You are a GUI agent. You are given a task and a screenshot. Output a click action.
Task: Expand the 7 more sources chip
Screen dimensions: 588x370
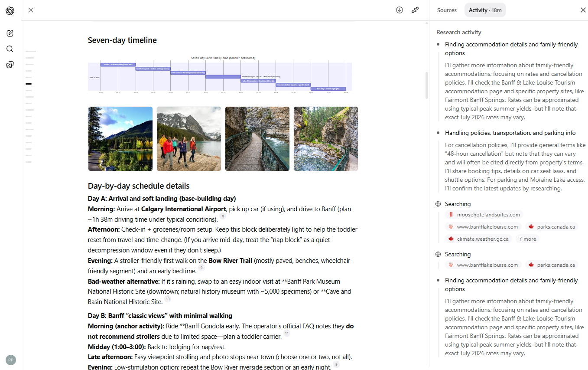[x=527, y=239]
